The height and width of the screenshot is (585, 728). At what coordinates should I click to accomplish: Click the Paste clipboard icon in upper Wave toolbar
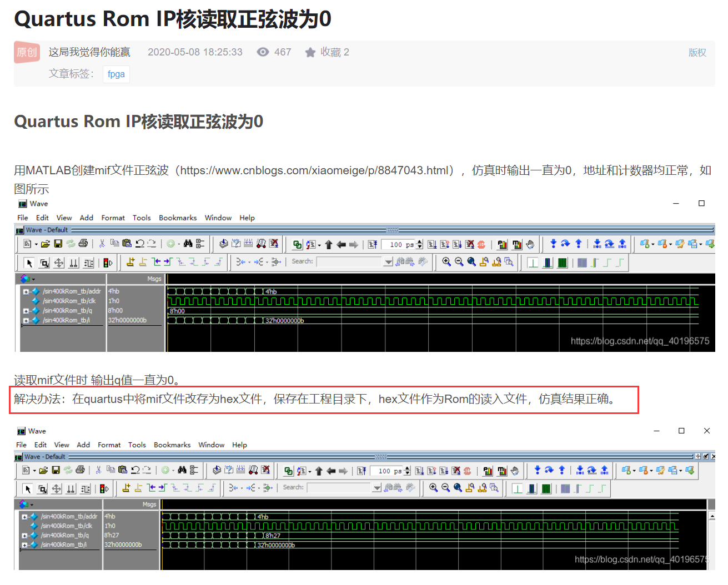pyautogui.click(x=127, y=244)
